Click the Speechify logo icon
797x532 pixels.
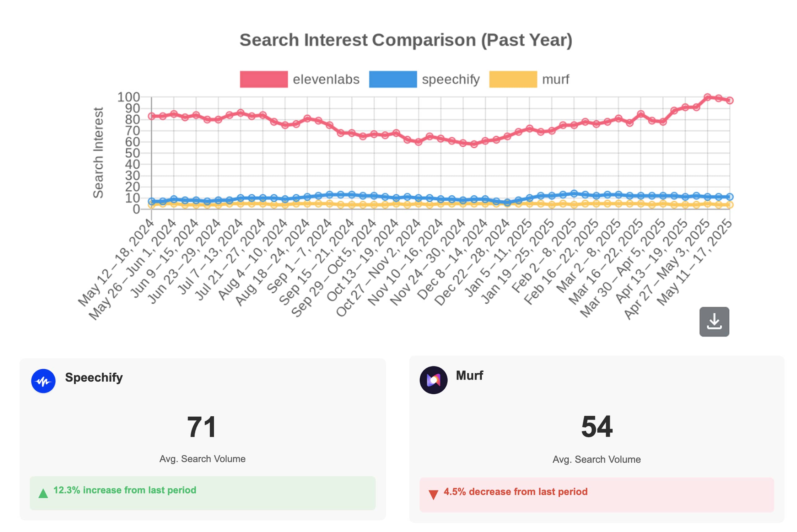point(43,381)
